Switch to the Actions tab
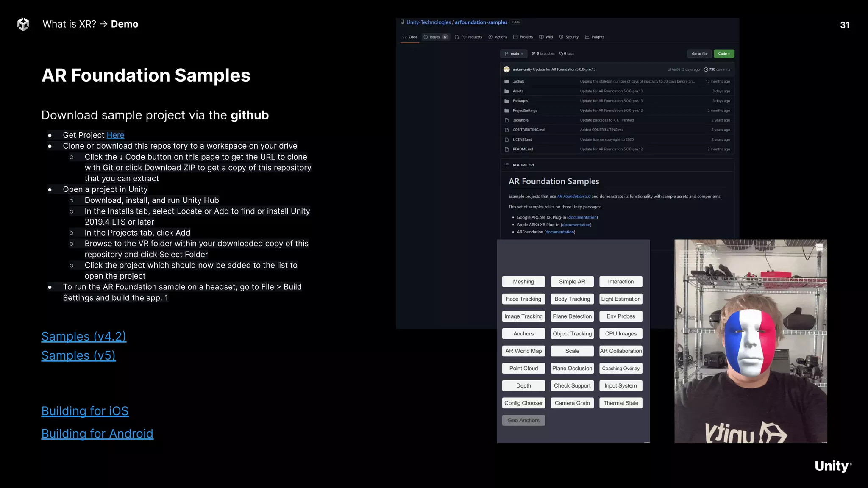Image resolution: width=868 pixels, height=488 pixels. (x=498, y=37)
